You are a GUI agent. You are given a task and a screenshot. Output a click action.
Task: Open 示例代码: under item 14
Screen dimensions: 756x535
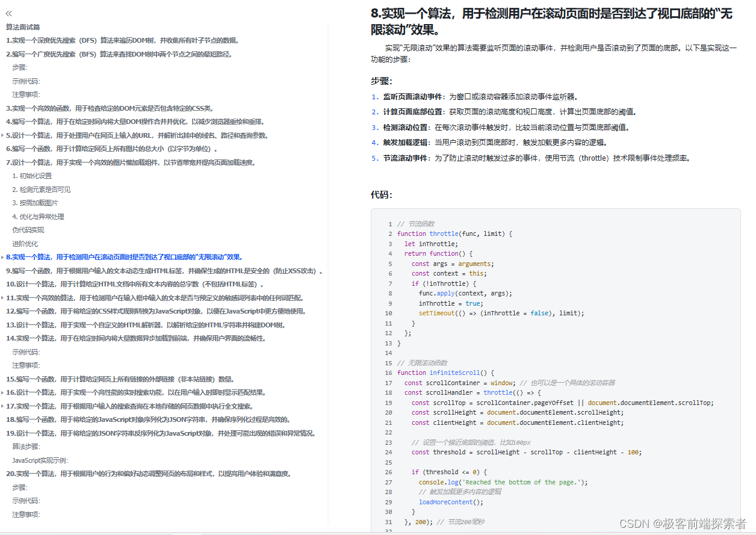(x=26, y=352)
